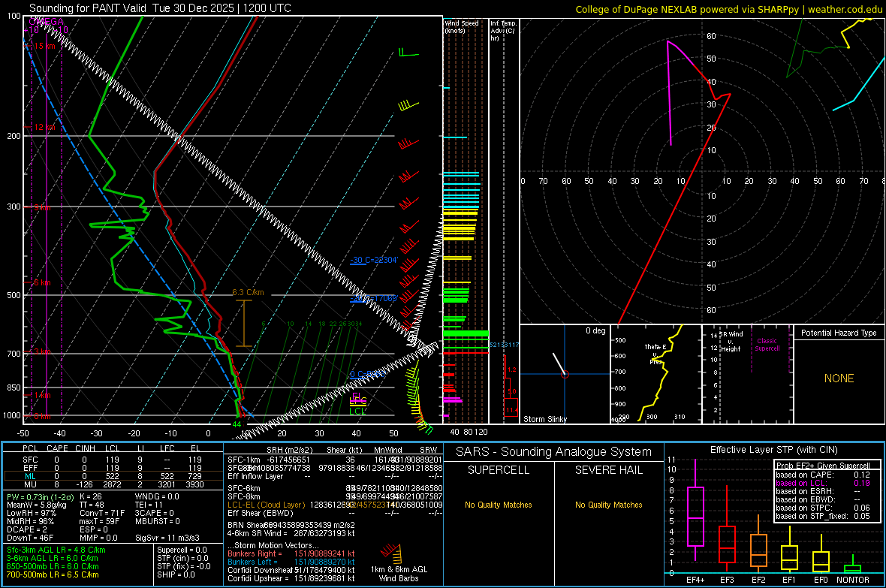Click the DownT = 46F value

tap(30, 538)
